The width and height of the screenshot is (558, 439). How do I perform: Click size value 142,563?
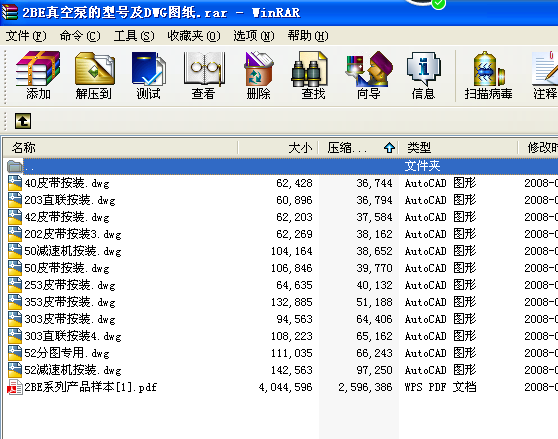(x=291, y=370)
